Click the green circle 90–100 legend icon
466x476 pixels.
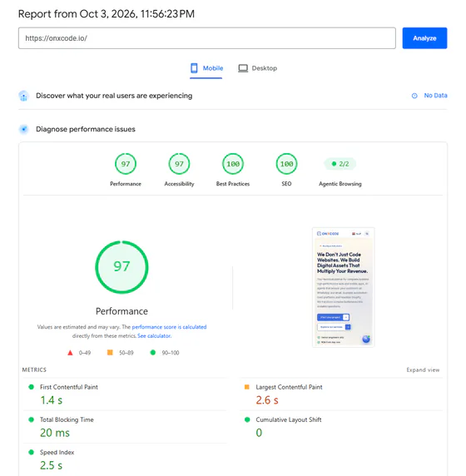[x=153, y=353]
